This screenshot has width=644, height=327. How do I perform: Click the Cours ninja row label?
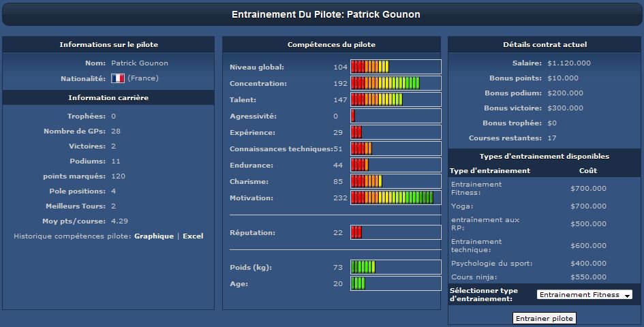coord(474,277)
